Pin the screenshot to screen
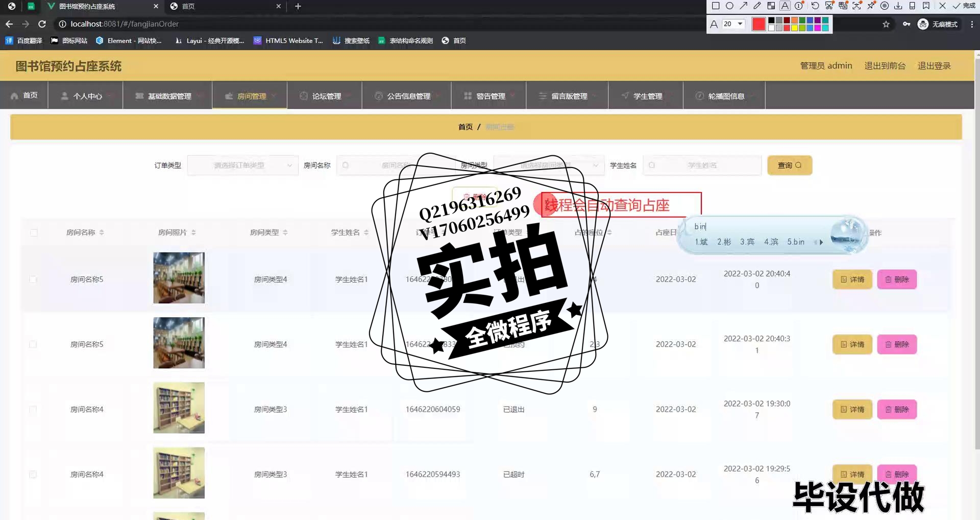Viewport: 980px width, 520px height. point(871,6)
